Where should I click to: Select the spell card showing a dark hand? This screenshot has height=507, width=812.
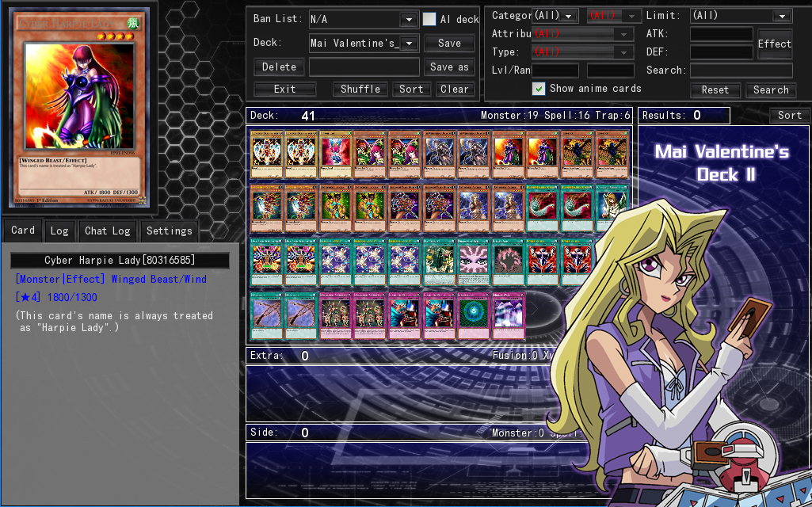coord(508,261)
